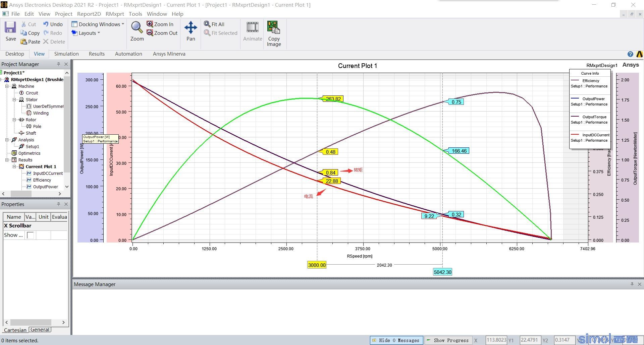Open the Docking Windows dropdown
This screenshot has height=345, width=644.
(98, 24)
